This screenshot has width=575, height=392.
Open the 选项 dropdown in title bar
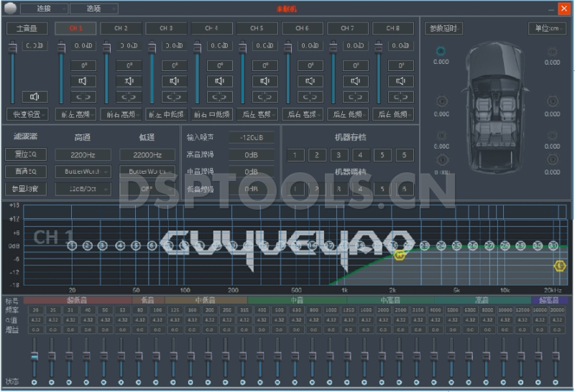pyautogui.click(x=94, y=9)
